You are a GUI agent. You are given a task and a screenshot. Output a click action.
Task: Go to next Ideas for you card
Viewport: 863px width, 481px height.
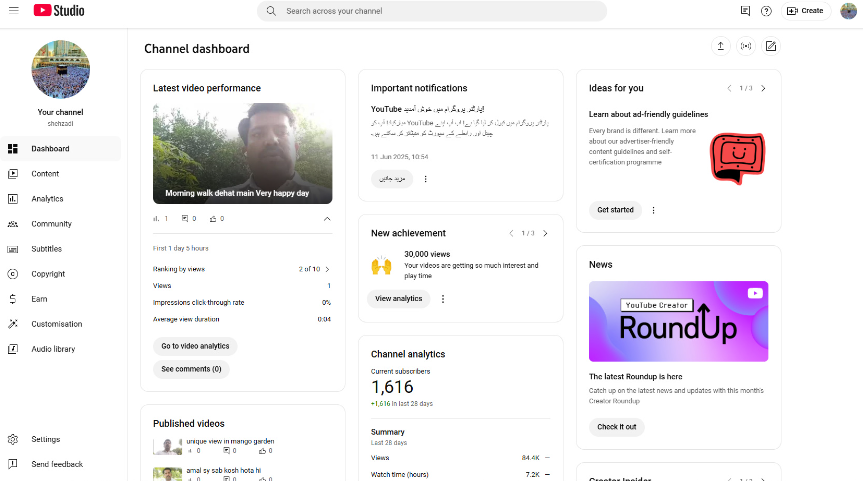763,88
